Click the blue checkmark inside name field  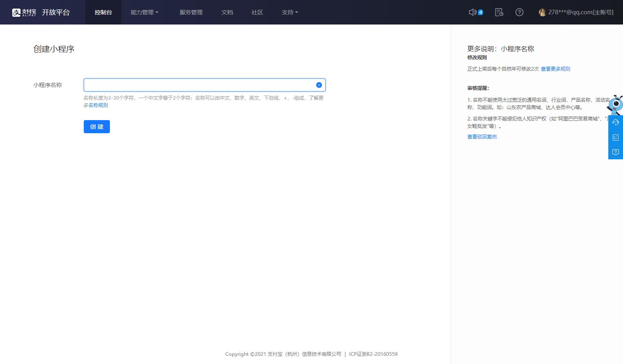click(319, 85)
